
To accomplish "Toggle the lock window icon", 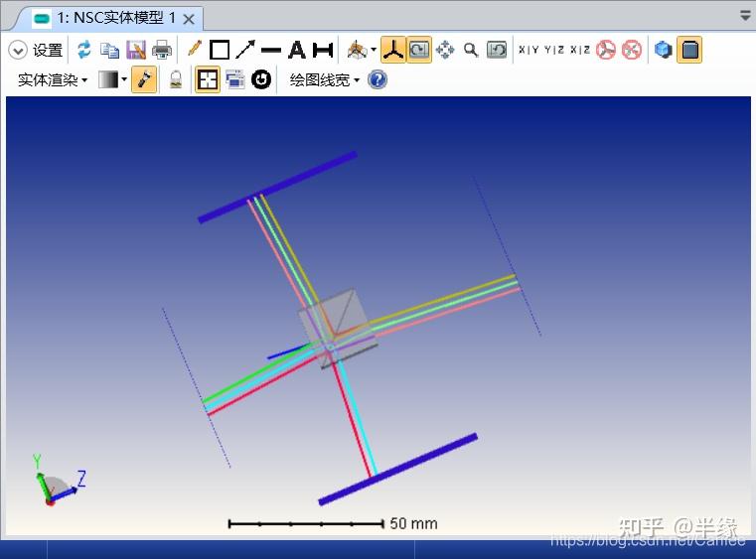I will (176, 80).
